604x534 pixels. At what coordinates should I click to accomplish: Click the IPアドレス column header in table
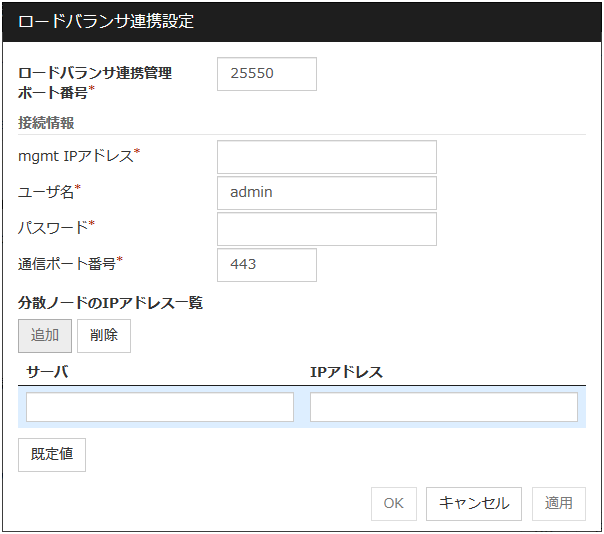coord(346,372)
